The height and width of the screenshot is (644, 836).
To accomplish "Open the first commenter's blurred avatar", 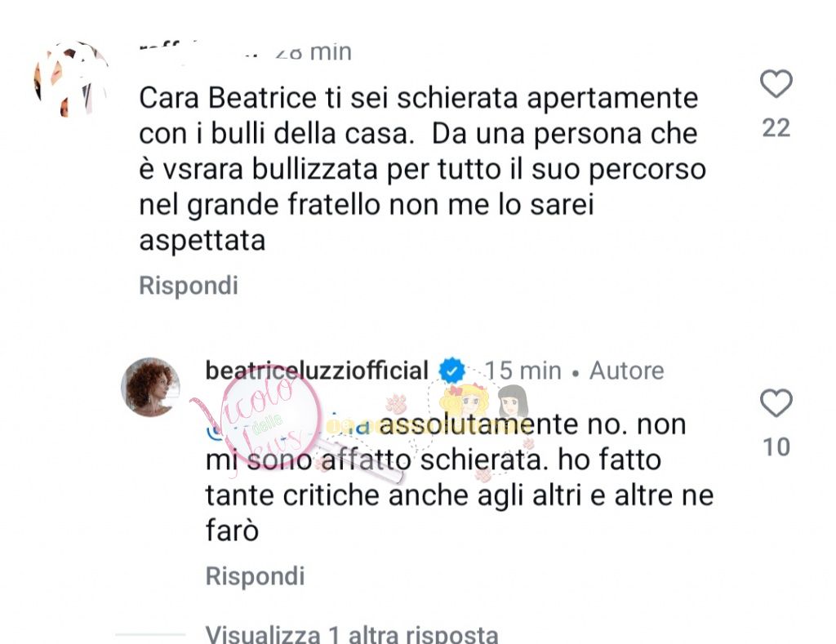I will pyautogui.click(x=72, y=80).
